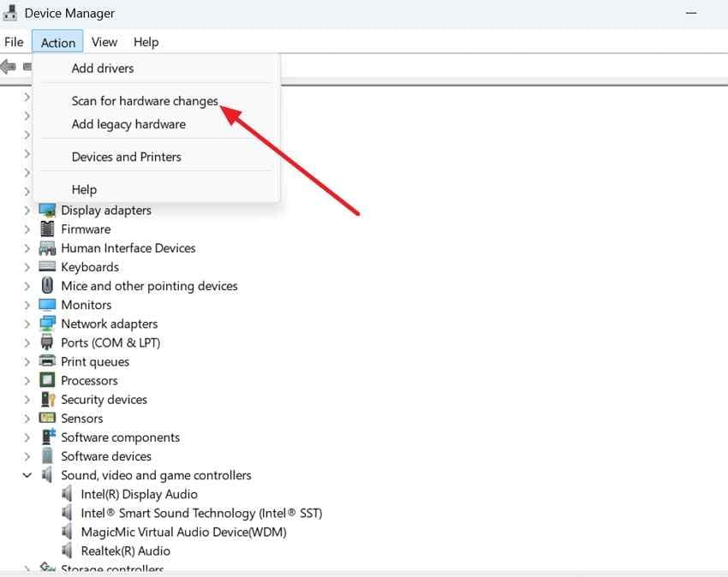The image size is (728, 577).
Task: Collapse Sound, video and game controllers
Action: pyautogui.click(x=27, y=475)
